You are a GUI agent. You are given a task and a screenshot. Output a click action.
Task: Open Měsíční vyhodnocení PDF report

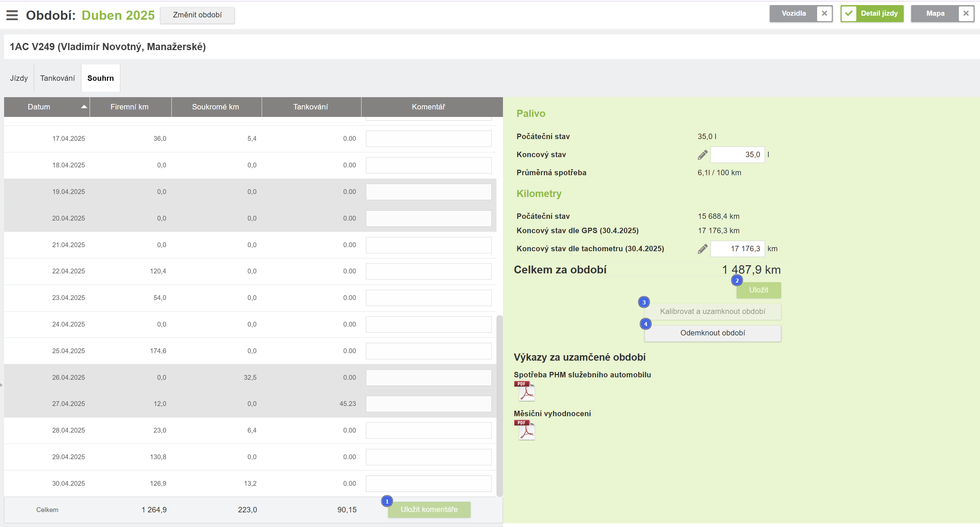point(525,430)
